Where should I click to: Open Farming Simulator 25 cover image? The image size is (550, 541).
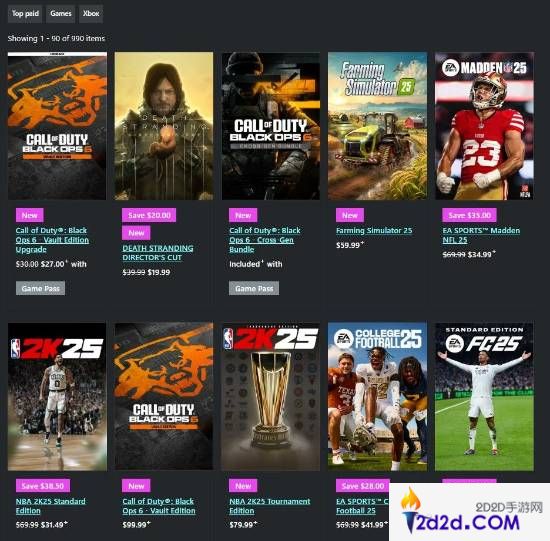click(377, 126)
